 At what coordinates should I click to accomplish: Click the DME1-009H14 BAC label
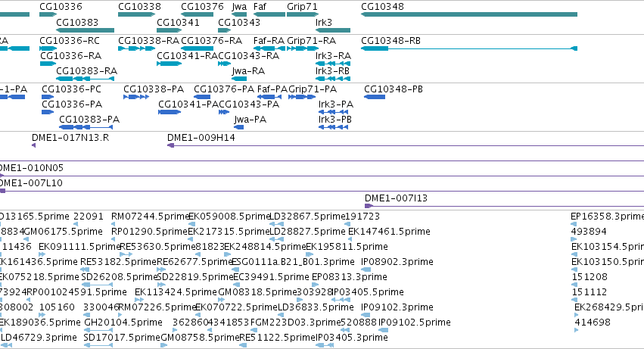201,138
